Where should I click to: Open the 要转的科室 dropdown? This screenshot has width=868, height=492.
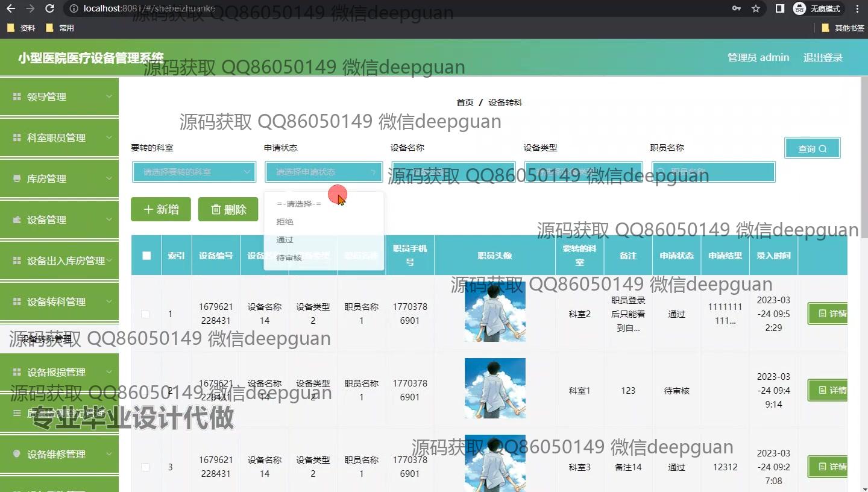(x=195, y=172)
